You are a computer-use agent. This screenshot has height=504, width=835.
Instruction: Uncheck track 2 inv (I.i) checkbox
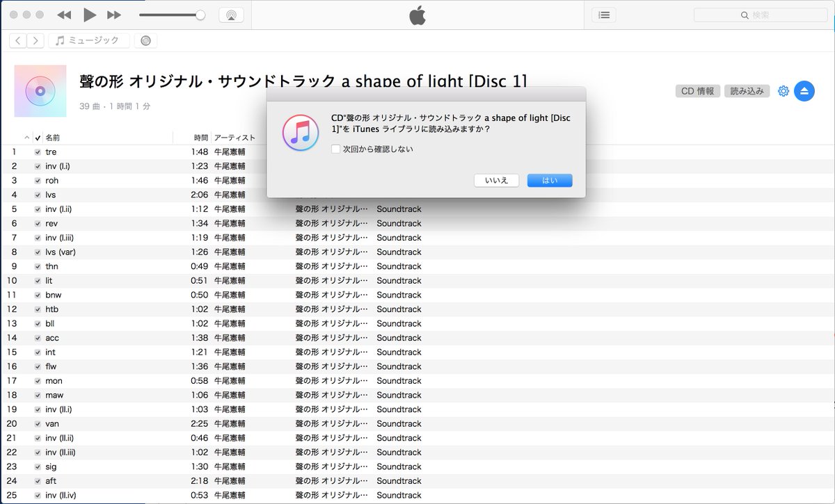[38, 166]
